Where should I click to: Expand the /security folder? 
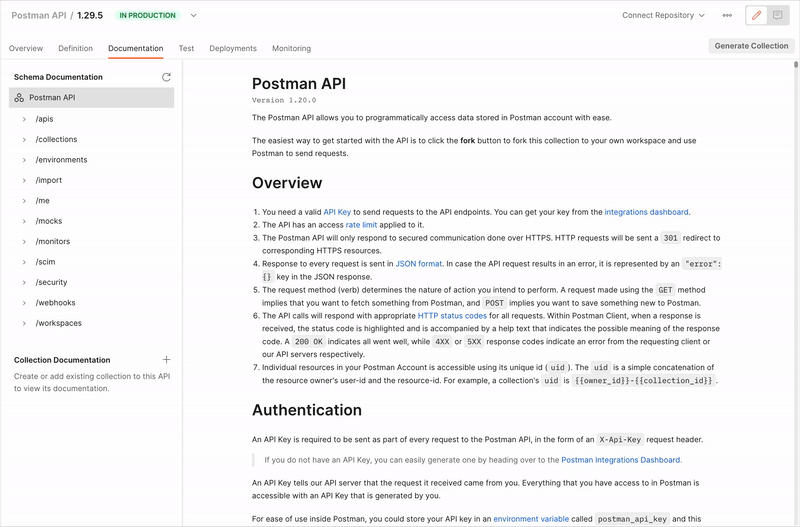pyautogui.click(x=24, y=282)
